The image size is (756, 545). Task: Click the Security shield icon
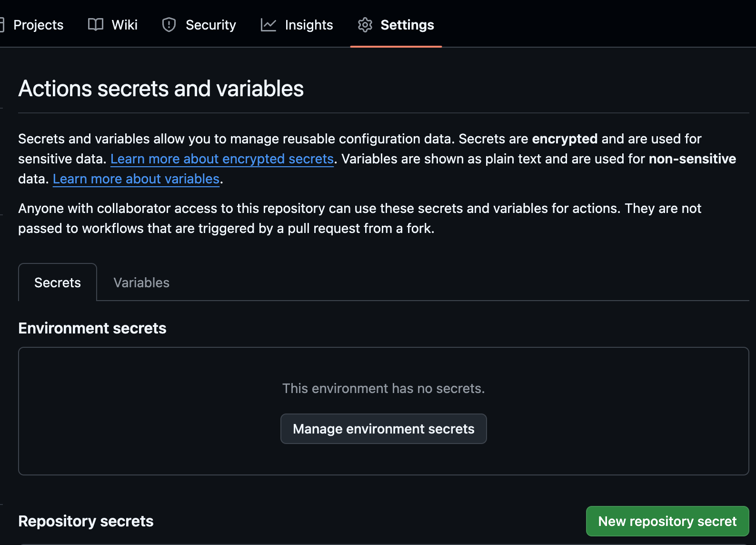tap(169, 25)
